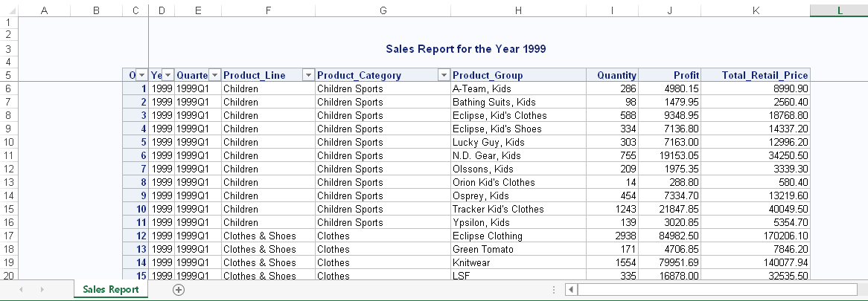Image resolution: width=868 pixels, height=301 pixels.
Task: Expand the Product_Category filter arrow
Action: (x=444, y=75)
